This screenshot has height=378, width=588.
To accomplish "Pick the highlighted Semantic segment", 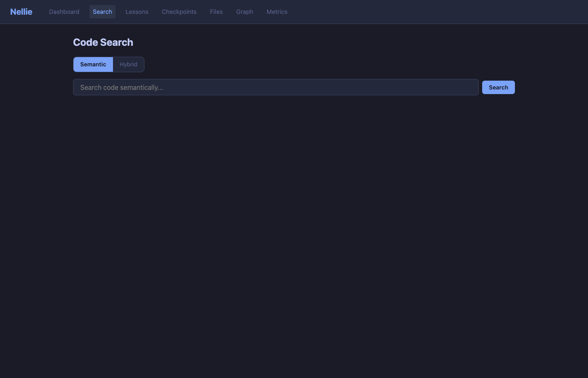I will coord(93,64).
